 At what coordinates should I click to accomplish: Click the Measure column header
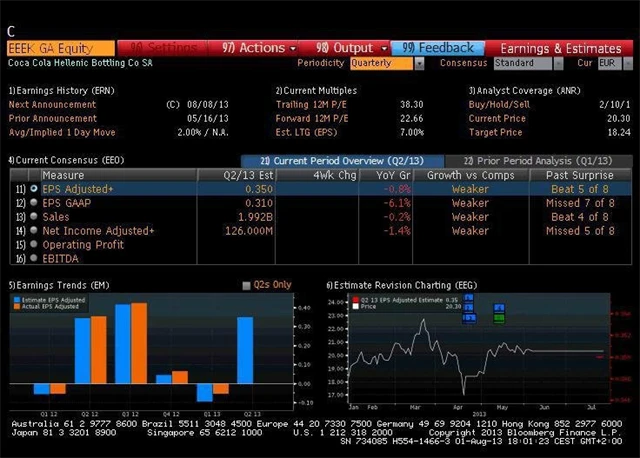tap(118, 176)
